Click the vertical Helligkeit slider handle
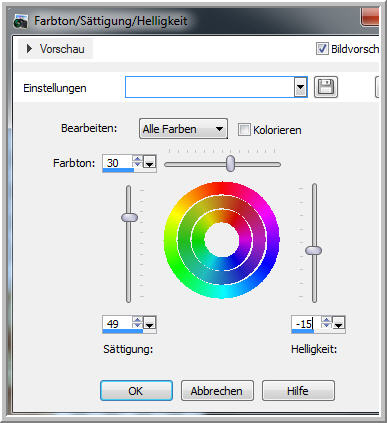387x423 pixels. click(x=314, y=250)
